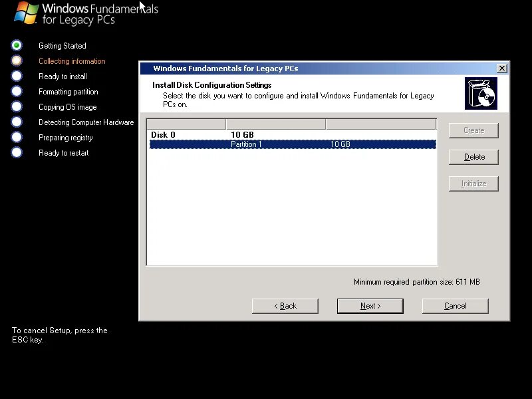Click the dialog title bar text
The image size is (532, 399).
coord(225,68)
